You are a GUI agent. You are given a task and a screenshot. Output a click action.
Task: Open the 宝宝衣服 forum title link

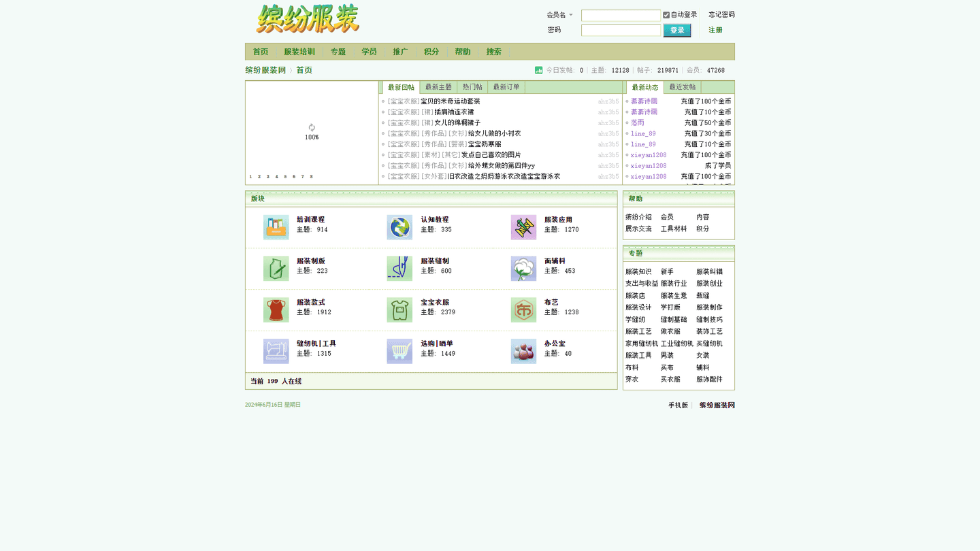click(435, 302)
